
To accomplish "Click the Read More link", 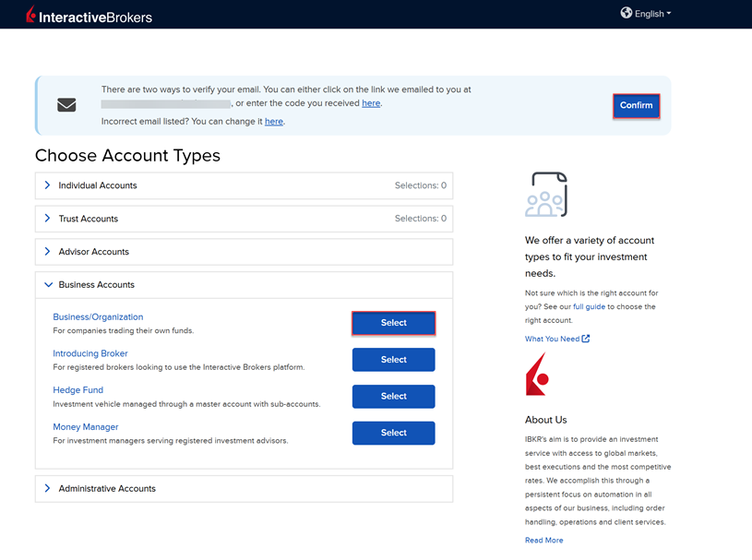I will pyautogui.click(x=543, y=541).
